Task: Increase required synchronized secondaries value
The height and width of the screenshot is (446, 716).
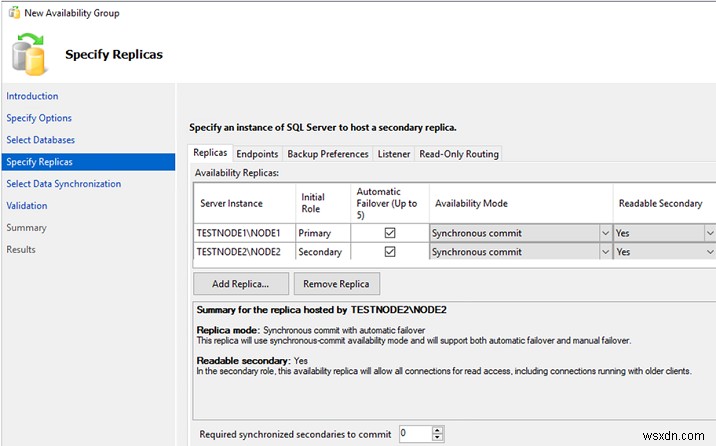Action: [437, 430]
